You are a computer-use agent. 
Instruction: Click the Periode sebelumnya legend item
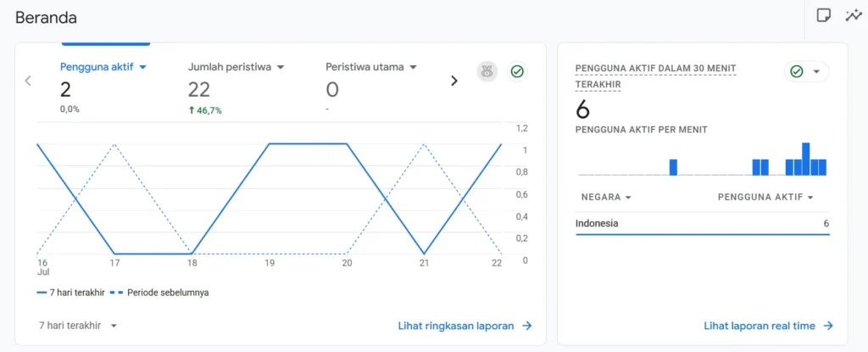pyautogui.click(x=159, y=292)
